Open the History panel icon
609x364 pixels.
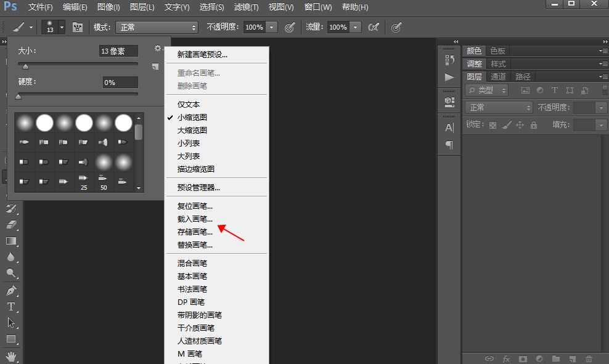(x=449, y=60)
